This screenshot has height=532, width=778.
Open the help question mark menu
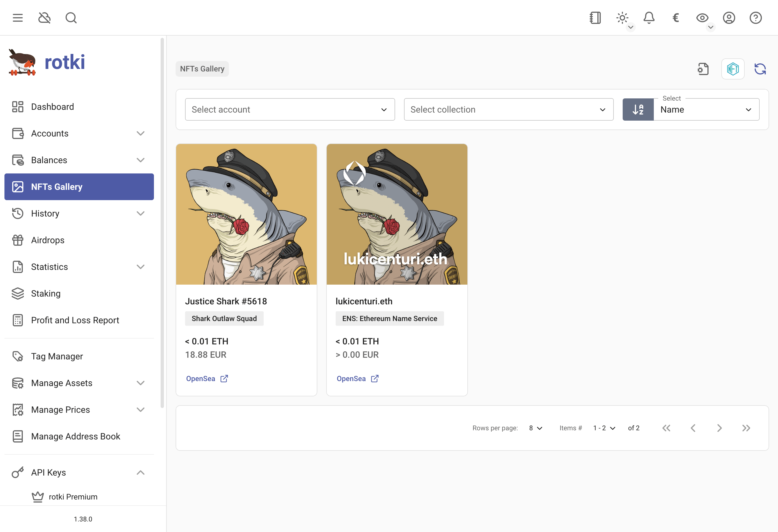tap(755, 18)
